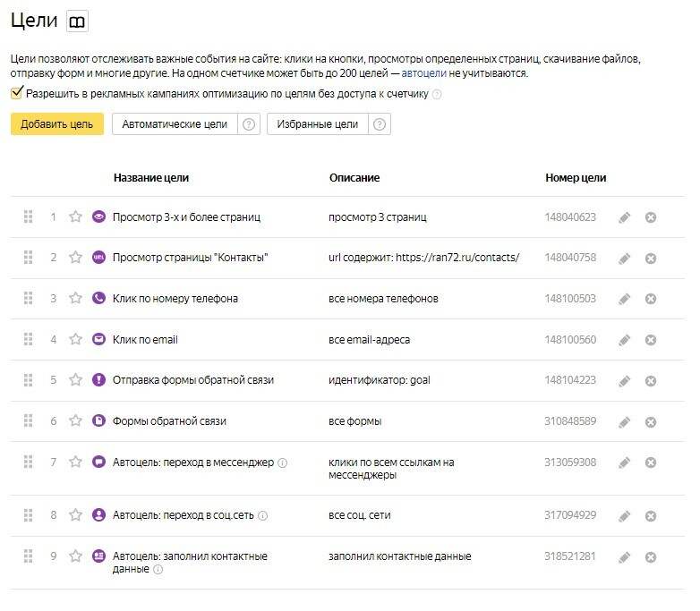This screenshot has width=700, height=611.
Task: Click drag handle of goal row 5
Action: [28, 380]
